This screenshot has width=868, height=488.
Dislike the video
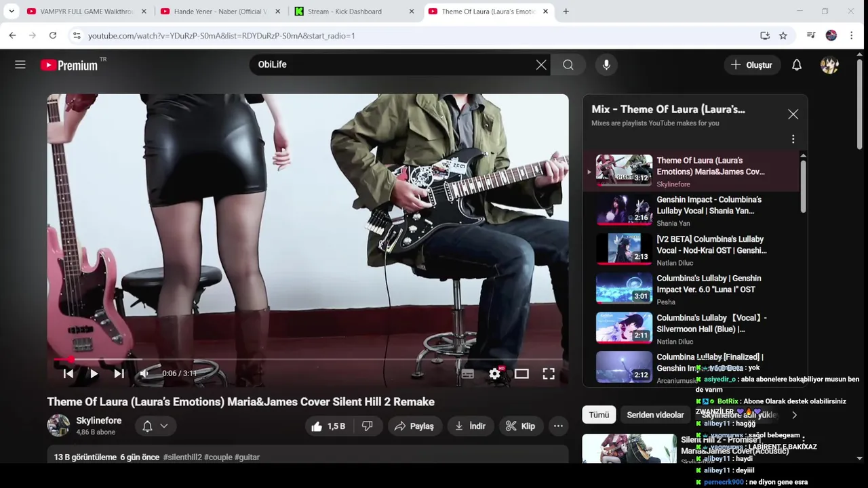(368, 426)
